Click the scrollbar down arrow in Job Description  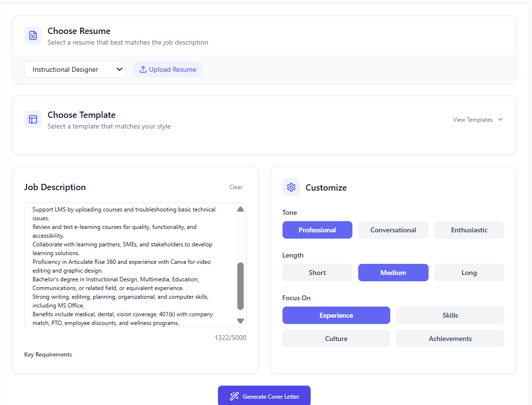coord(240,320)
